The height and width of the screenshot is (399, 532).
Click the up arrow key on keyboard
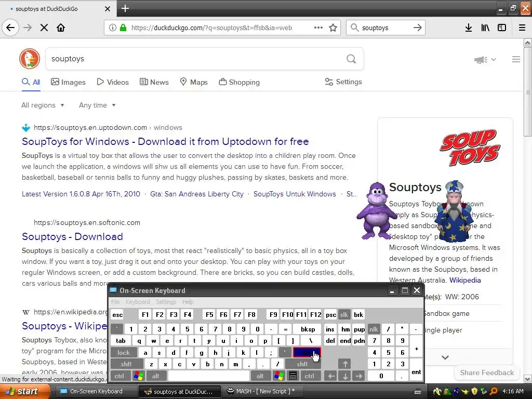(x=345, y=364)
